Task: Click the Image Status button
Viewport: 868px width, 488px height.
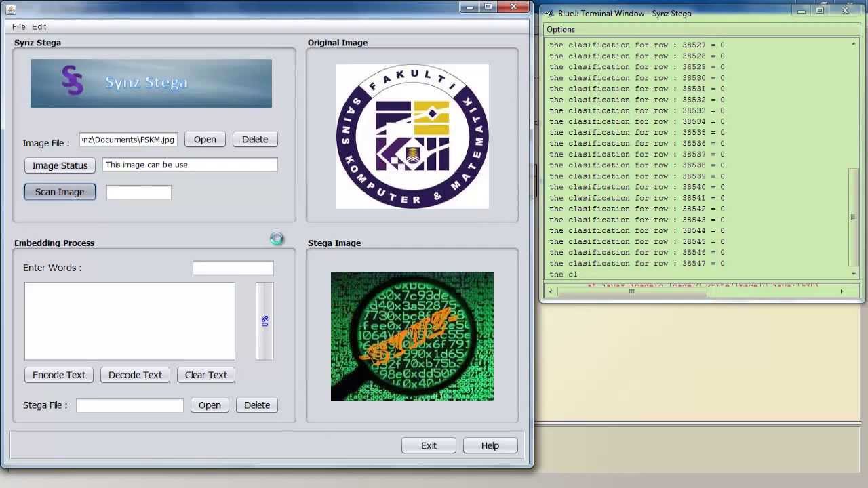Action: (60, 165)
